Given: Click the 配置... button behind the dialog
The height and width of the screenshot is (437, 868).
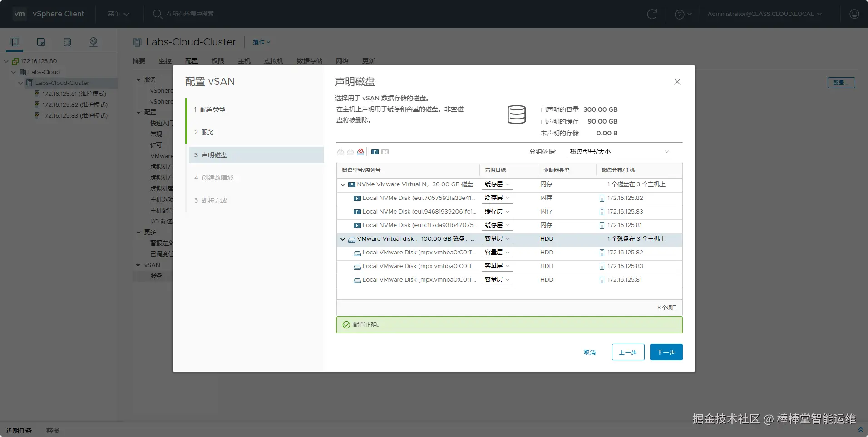Looking at the screenshot, I should tap(841, 83).
